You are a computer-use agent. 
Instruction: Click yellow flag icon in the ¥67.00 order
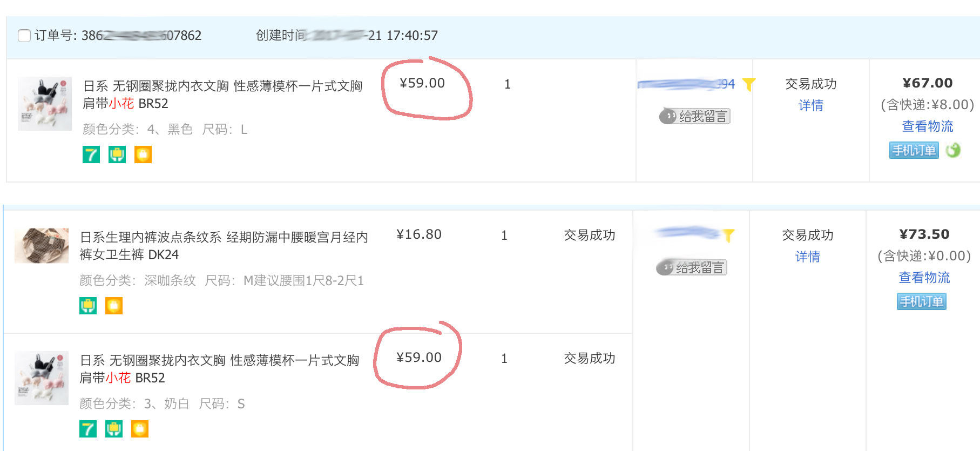748,84
